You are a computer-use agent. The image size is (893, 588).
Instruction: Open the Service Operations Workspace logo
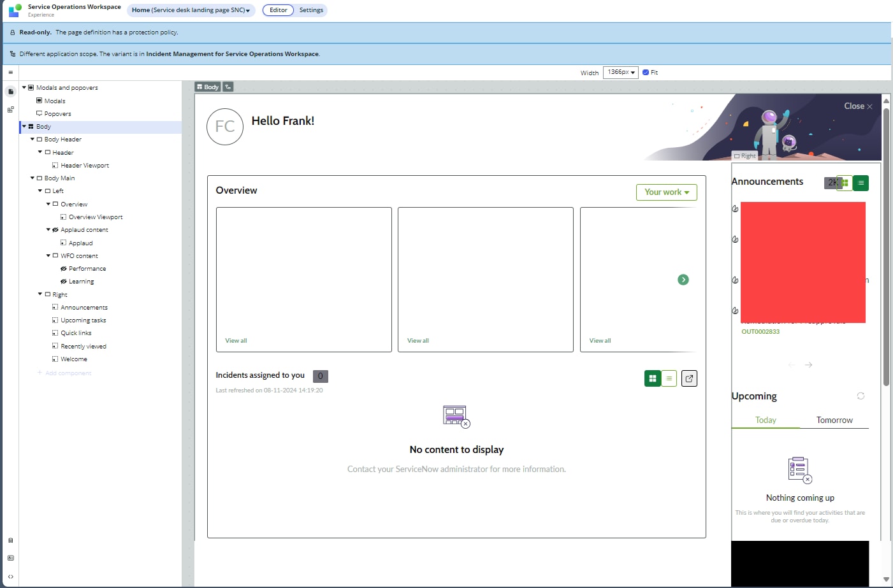[14, 10]
